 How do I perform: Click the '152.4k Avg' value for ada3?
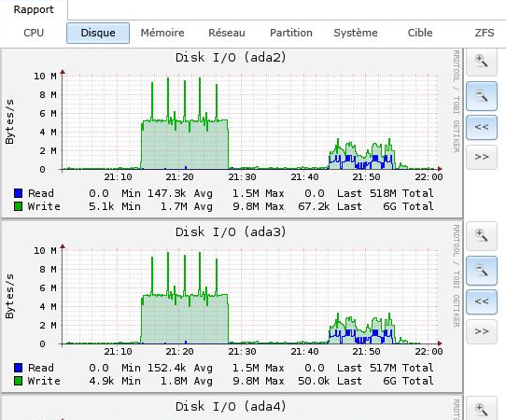(180, 368)
